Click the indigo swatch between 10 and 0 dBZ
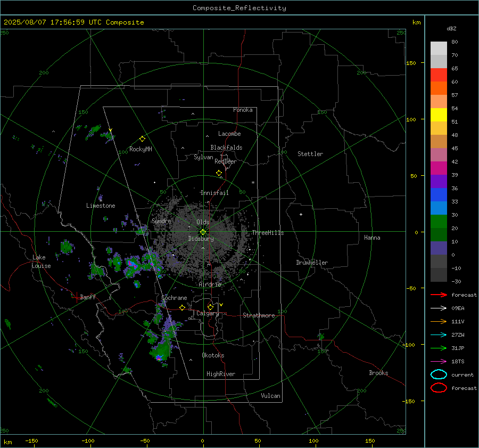The height and width of the screenshot is (448, 479). (439, 248)
